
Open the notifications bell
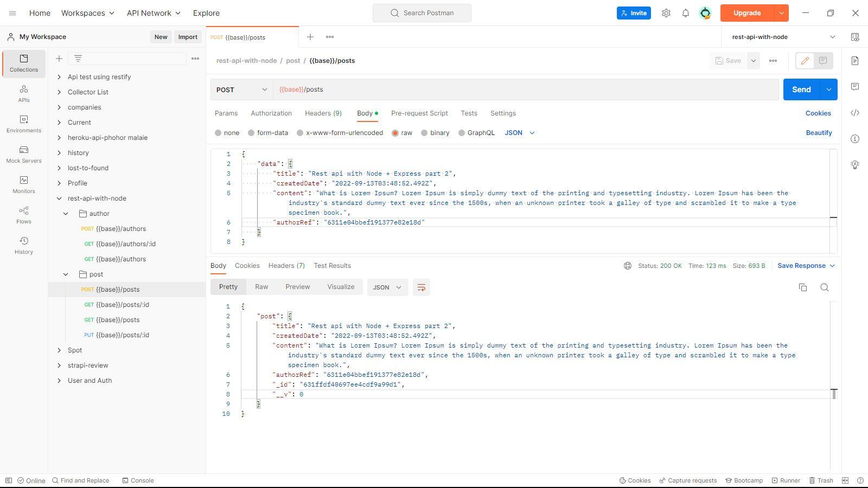pyautogui.click(x=686, y=13)
